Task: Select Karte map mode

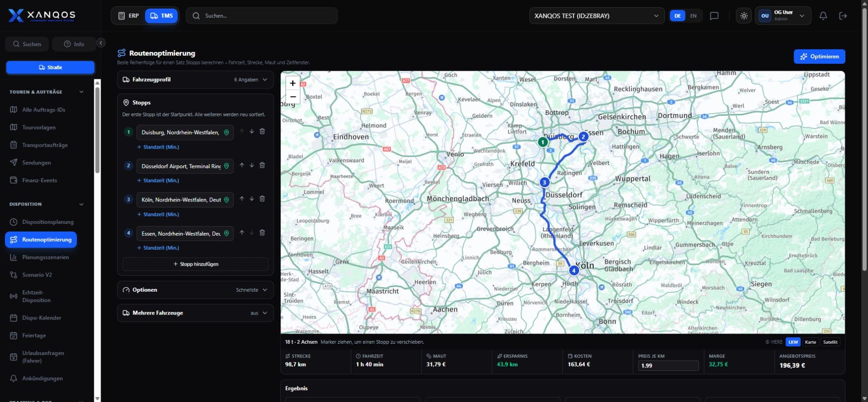Action: [810, 342]
